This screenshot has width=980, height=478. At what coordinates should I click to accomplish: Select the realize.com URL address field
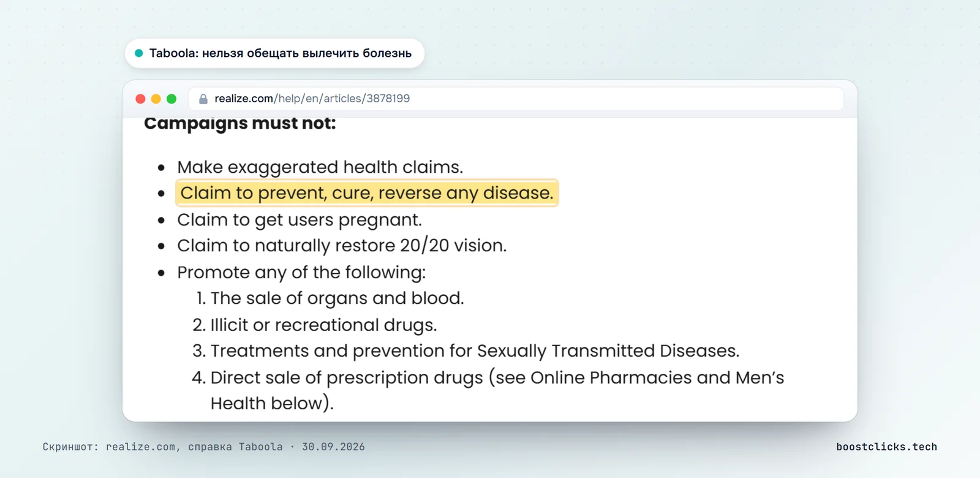516,99
